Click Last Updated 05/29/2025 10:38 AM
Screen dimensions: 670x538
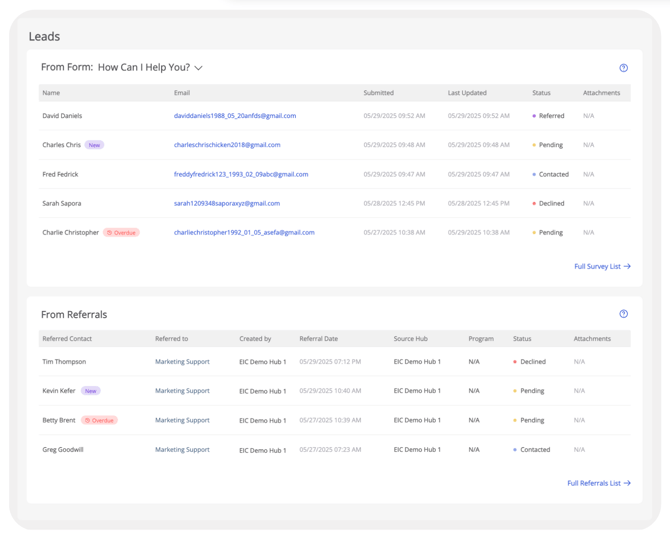[479, 232]
